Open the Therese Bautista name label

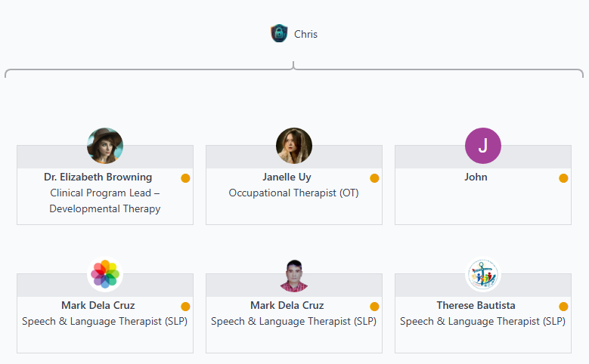(x=476, y=306)
